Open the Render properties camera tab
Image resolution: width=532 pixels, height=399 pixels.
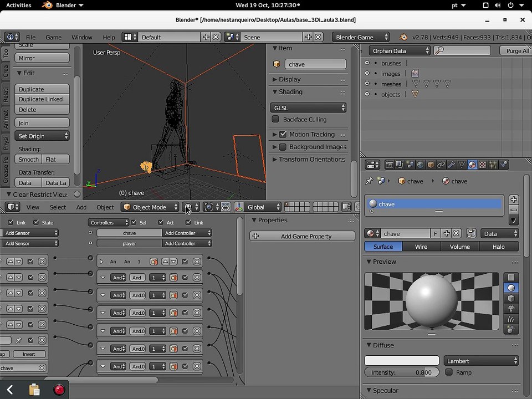(x=390, y=165)
